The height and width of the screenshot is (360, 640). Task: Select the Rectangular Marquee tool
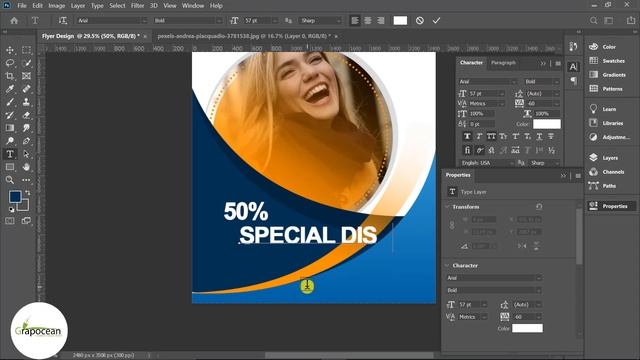click(27, 50)
